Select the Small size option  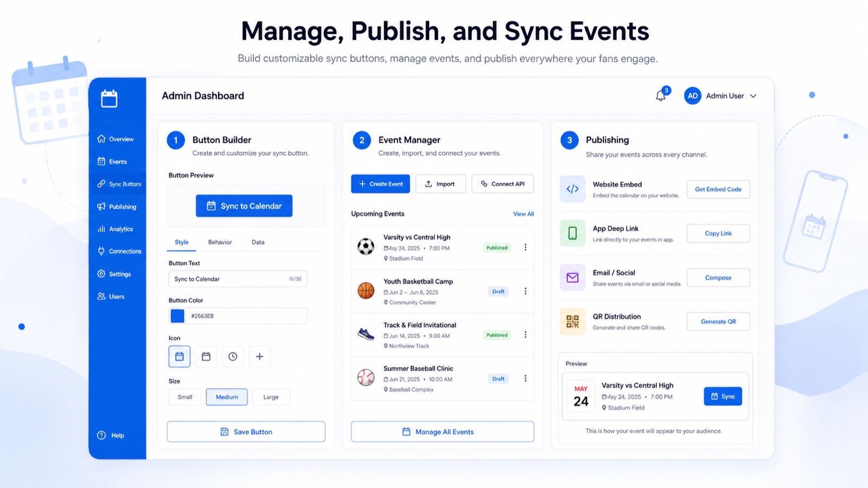click(x=185, y=397)
